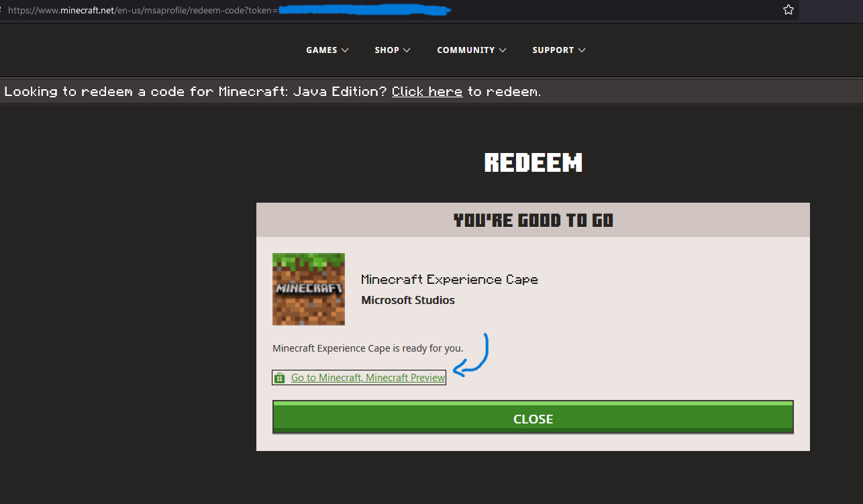
Task: Open the Shop menu
Action: [393, 50]
